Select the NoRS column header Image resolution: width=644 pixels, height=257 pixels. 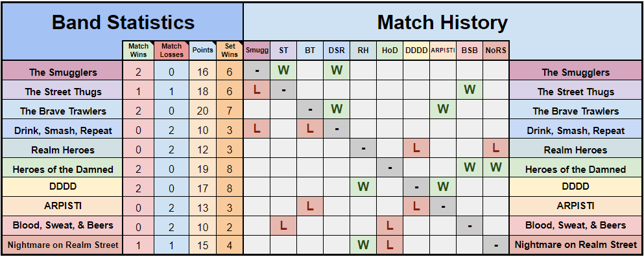tap(495, 50)
